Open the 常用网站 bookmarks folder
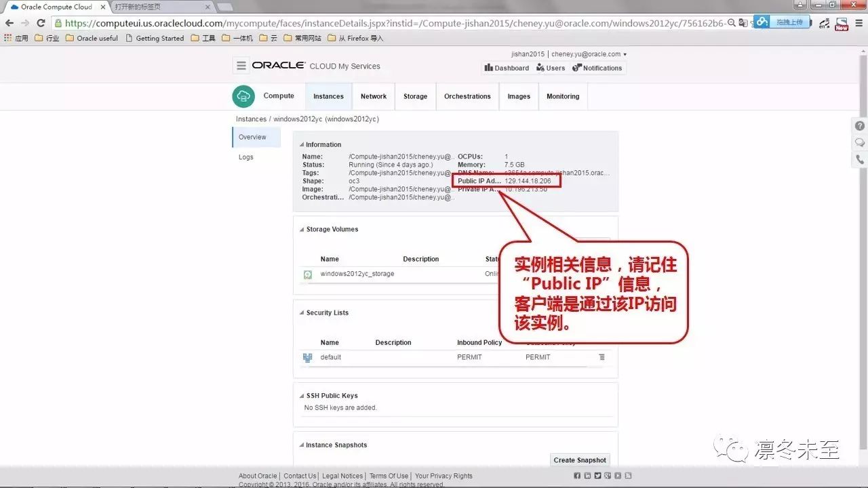The height and width of the screenshot is (488, 868). pyautogui.click(x=302, y=38)
